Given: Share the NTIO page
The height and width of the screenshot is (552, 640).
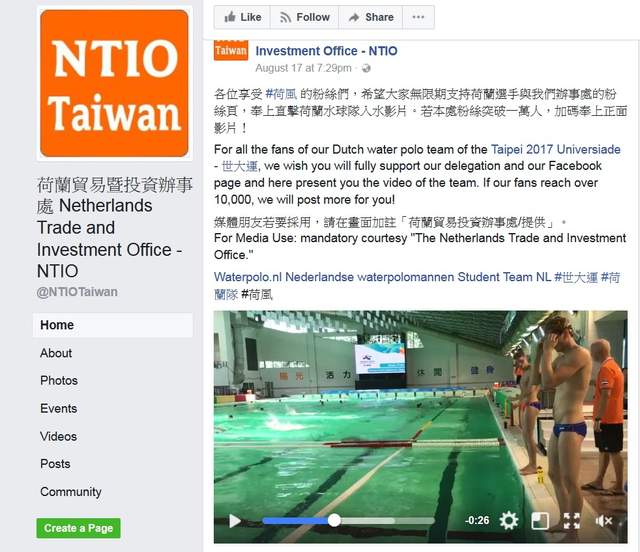Looking at the screenshot, I should [x=371, y=17].
